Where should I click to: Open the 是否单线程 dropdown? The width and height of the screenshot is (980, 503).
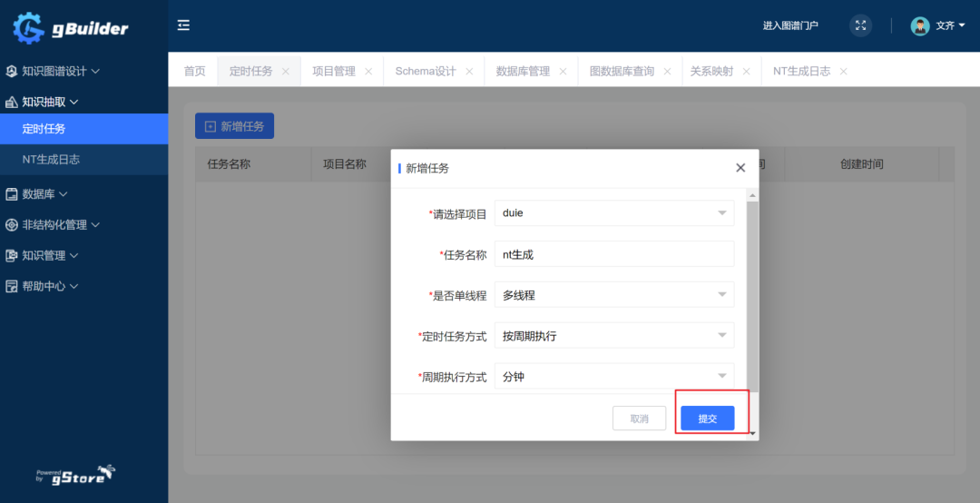tap(614, 295)
